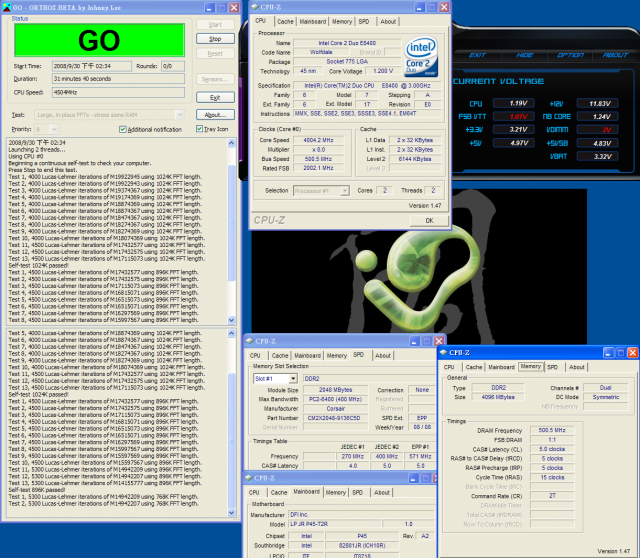Click the NB CORE reading 1.24V
The height and width of the screenshot is (558, 640).
pos(598,117)
